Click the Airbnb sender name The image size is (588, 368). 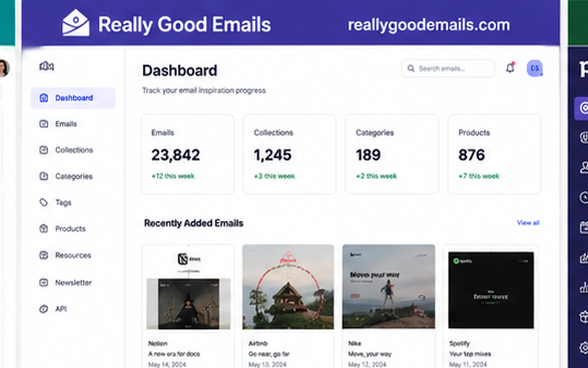pos(258,343)
